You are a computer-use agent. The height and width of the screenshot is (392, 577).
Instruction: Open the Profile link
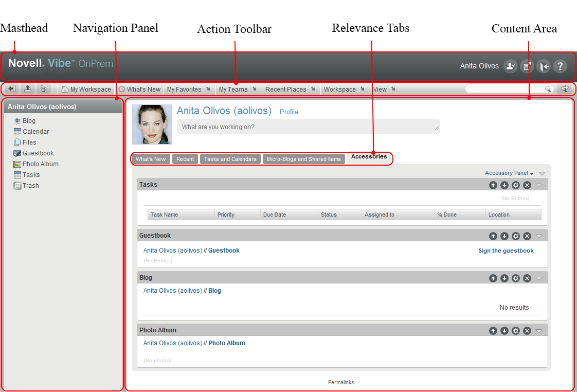pyautogui.click(x=289, y=112)
